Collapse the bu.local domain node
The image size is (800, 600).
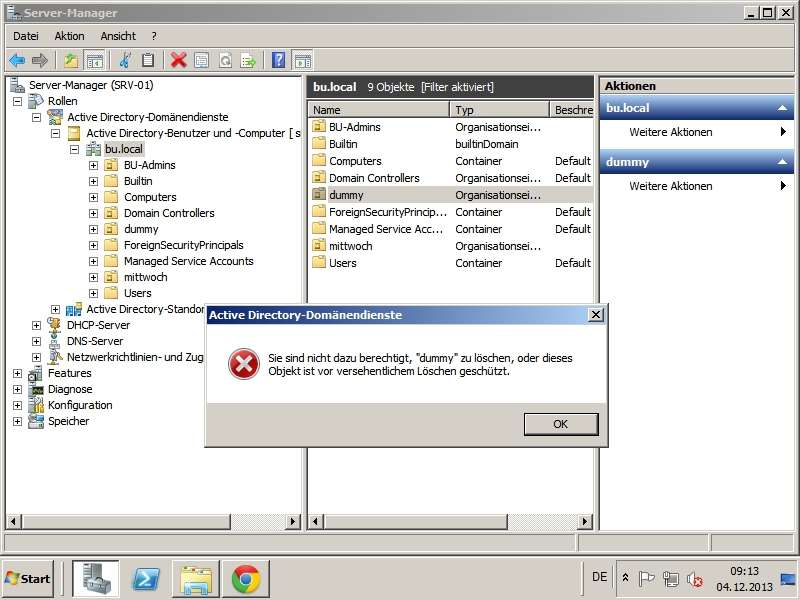[x=75, y=149]
